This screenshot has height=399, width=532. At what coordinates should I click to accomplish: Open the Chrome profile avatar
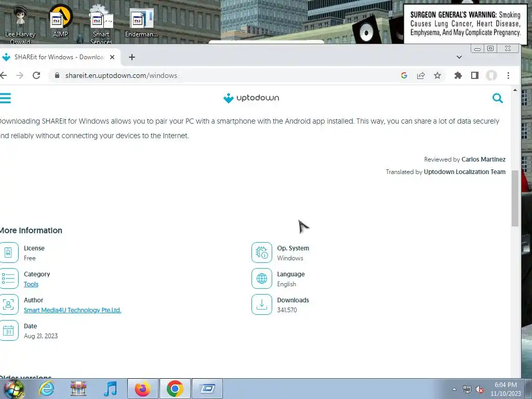(491, 75)
